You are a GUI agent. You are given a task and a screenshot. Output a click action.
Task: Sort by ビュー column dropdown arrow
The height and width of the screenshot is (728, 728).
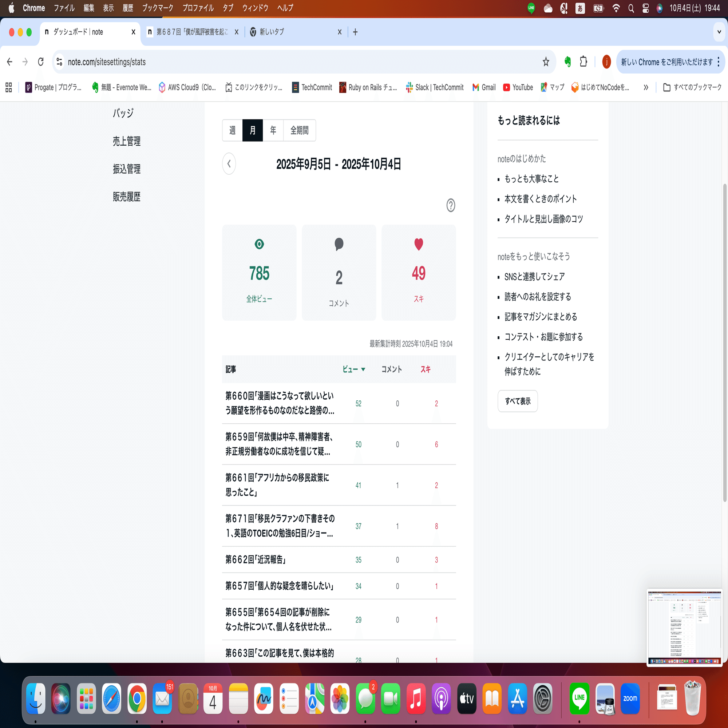(x=363, y=370)
